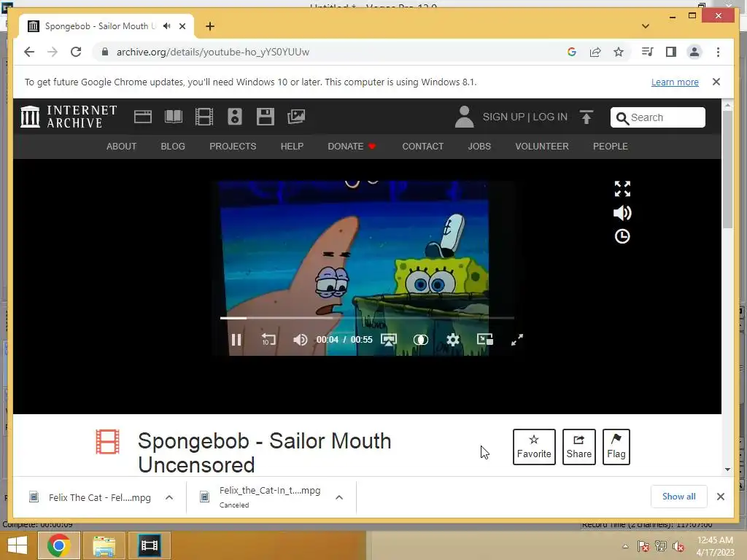
Task: Toggle the Chrome side panel
Action: tap(671, 52)
